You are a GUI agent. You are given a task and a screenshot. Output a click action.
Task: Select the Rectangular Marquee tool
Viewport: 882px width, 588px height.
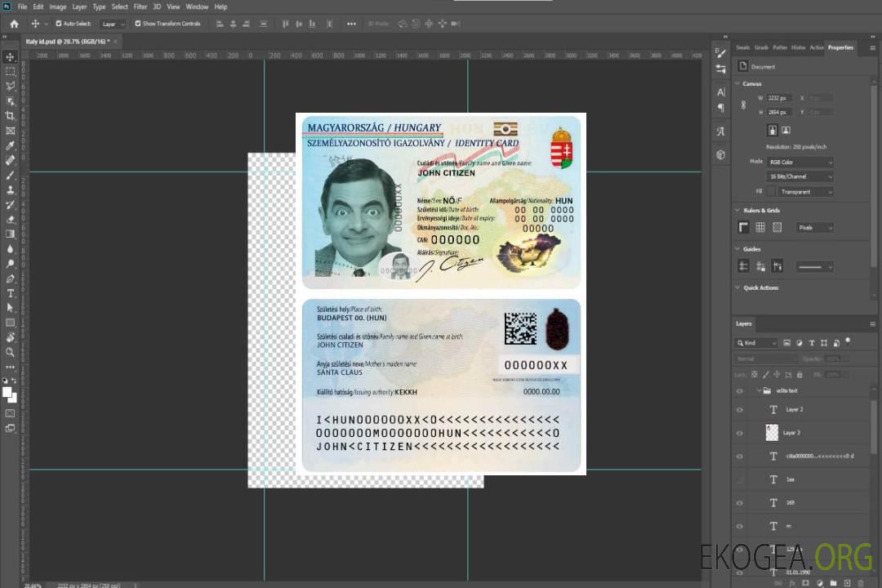point(10,72)
